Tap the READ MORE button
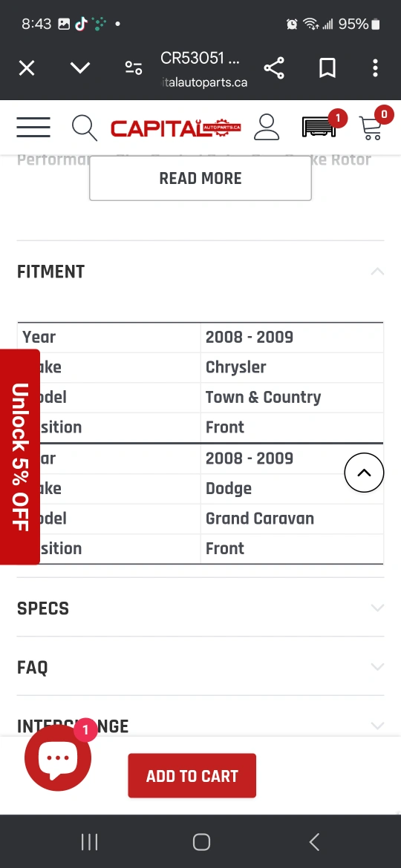This screenshot has height=868, width=401. coord(200,178)
